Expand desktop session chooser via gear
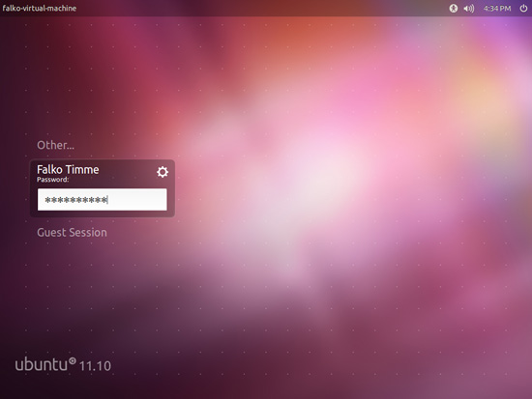 (x=163, y=172)
